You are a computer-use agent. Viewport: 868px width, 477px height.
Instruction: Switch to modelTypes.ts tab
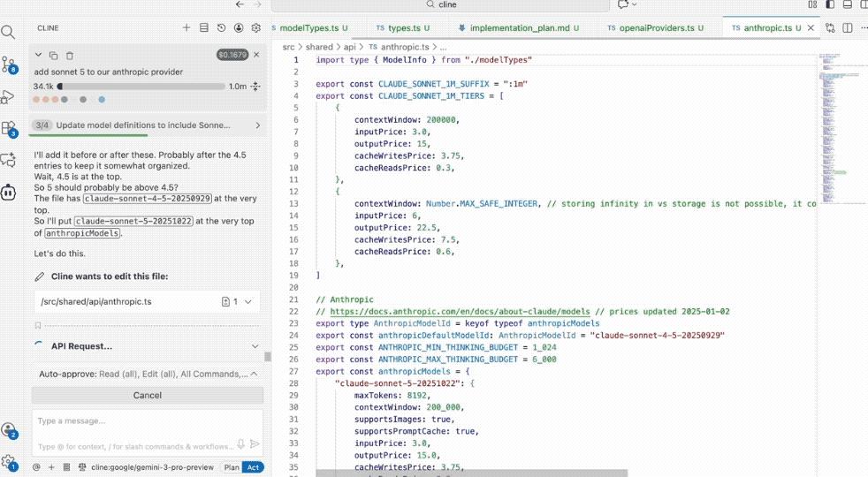[313, 27]
